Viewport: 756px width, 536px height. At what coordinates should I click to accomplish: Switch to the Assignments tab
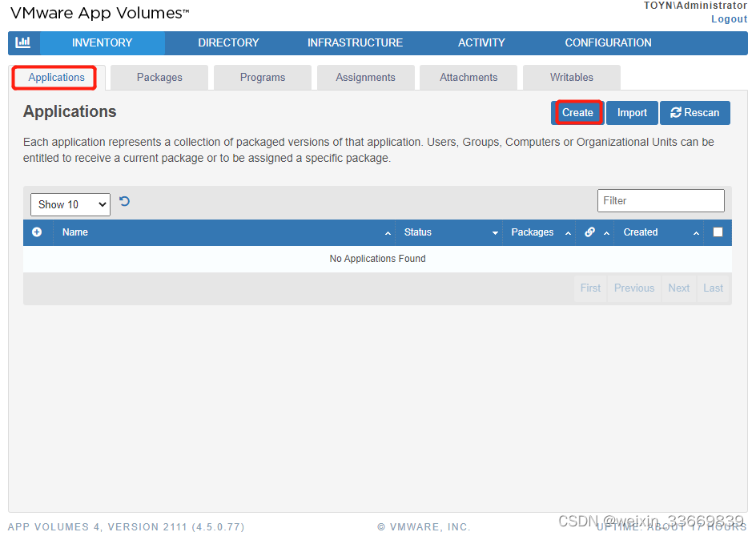click(365, 77)
